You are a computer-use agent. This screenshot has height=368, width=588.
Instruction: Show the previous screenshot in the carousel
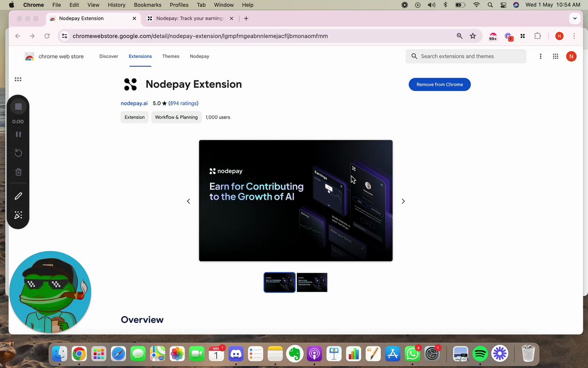coord(188,201)
